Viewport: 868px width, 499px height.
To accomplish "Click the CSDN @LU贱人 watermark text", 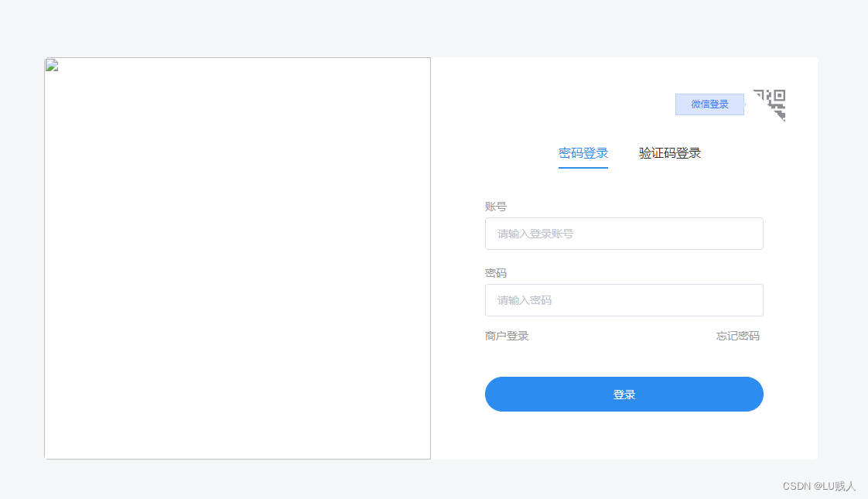I will pos(818,486).
